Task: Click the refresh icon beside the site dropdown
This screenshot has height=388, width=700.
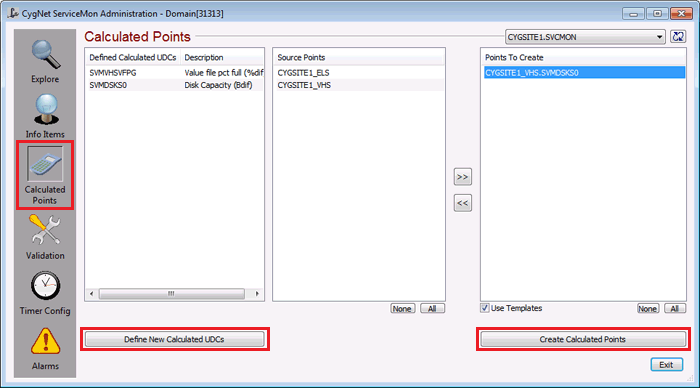Action: pos(678,37)
